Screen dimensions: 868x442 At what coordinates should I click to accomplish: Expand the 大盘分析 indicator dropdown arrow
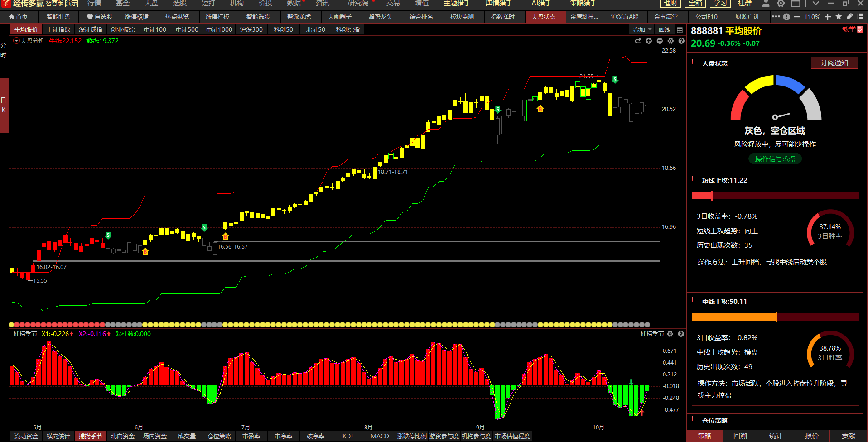tap(16, 41)
